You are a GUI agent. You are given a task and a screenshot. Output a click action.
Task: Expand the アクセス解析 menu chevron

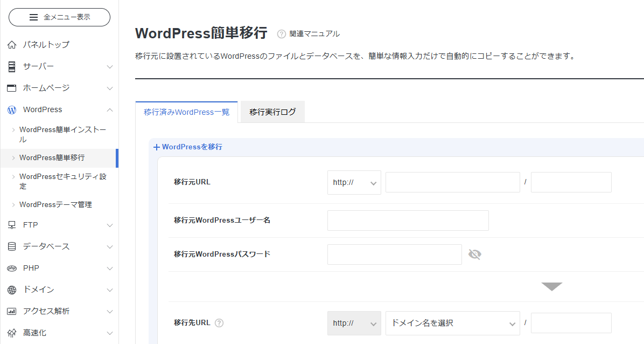(110, 312)
